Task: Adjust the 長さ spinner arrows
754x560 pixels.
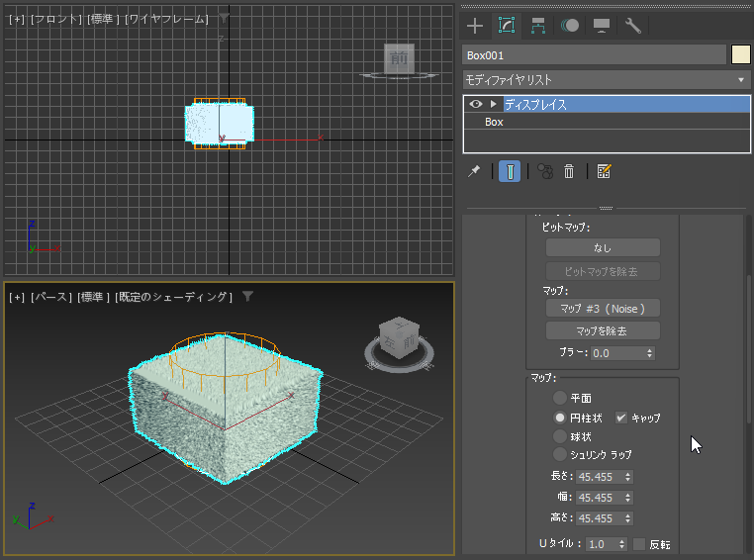Action: [628, 477]
